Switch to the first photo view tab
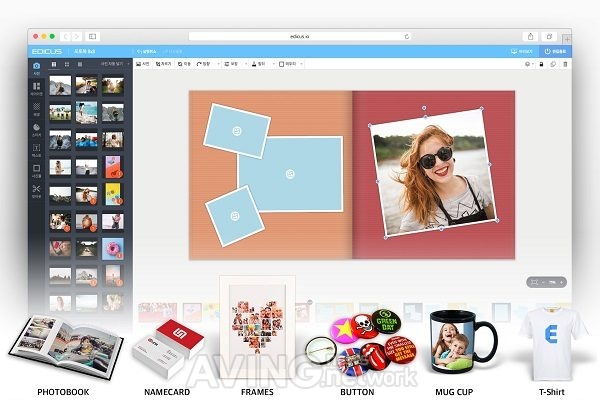This screenshot has height=400, width=600. 54,64
